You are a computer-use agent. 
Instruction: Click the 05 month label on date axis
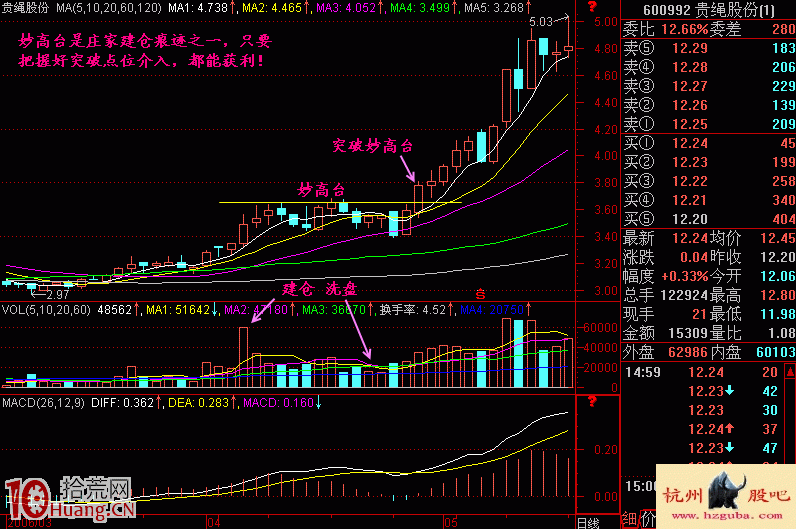point(451,522)
